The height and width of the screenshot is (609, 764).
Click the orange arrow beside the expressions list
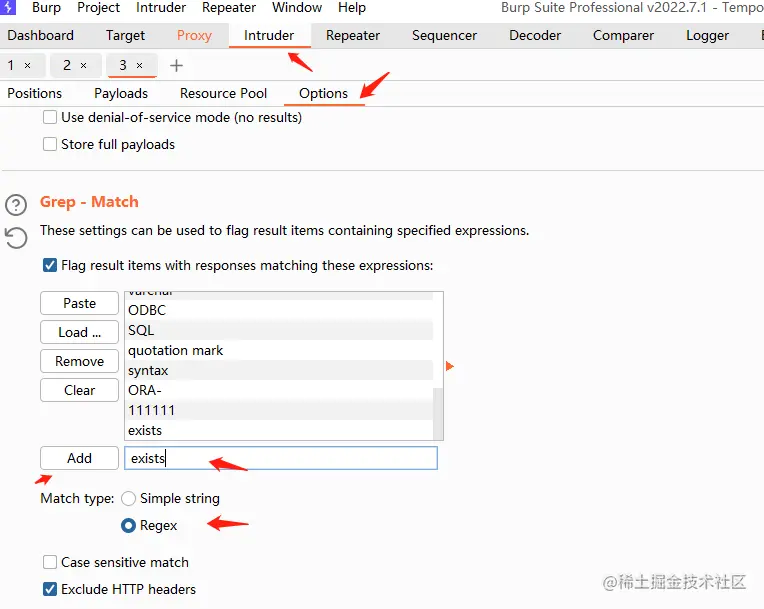449,367
